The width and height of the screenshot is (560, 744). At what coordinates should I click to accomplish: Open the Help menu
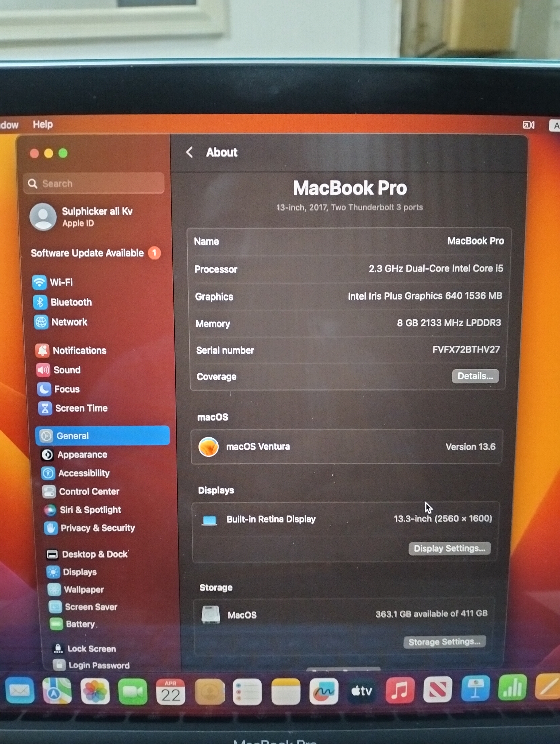point(43,124)
